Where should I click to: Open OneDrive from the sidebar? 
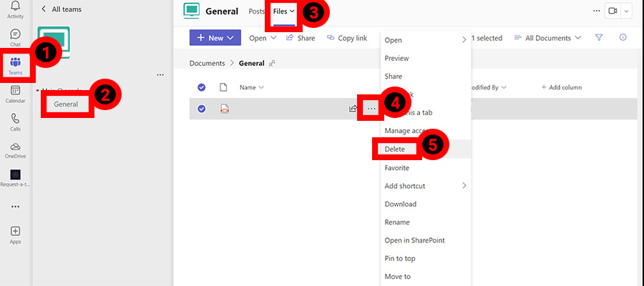pos(16,149)
